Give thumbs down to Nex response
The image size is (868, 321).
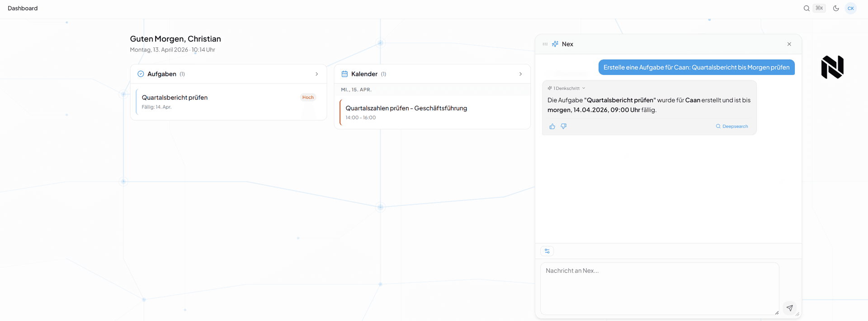563,126
